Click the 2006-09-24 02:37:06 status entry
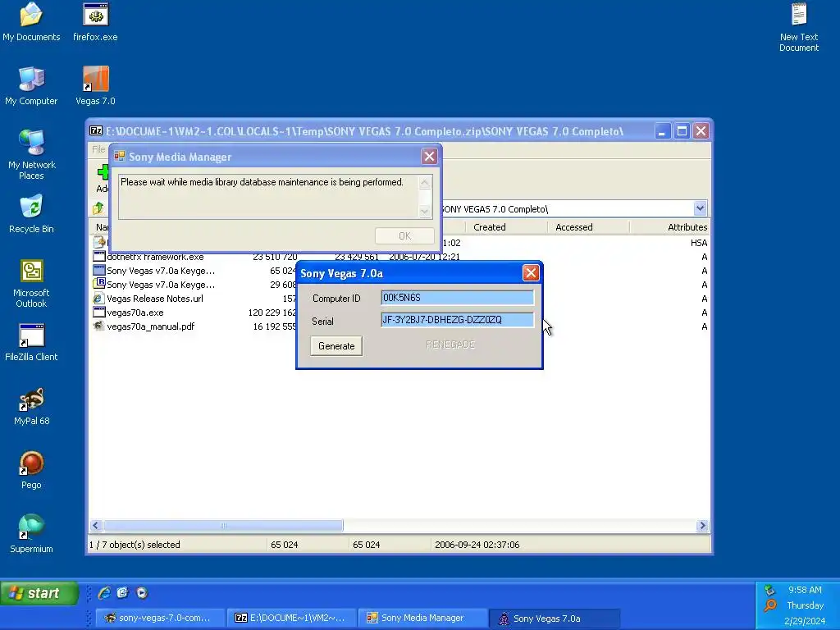 point(477,545)
